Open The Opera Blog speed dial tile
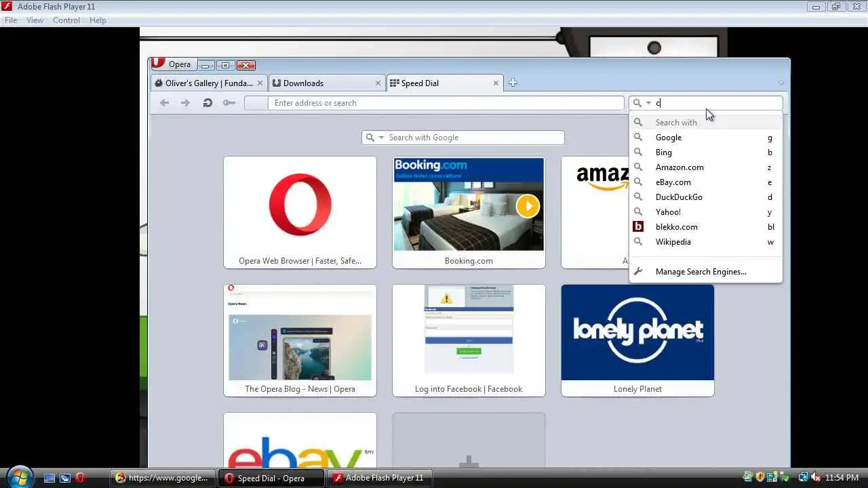868x488 pixels. point(300,340)
